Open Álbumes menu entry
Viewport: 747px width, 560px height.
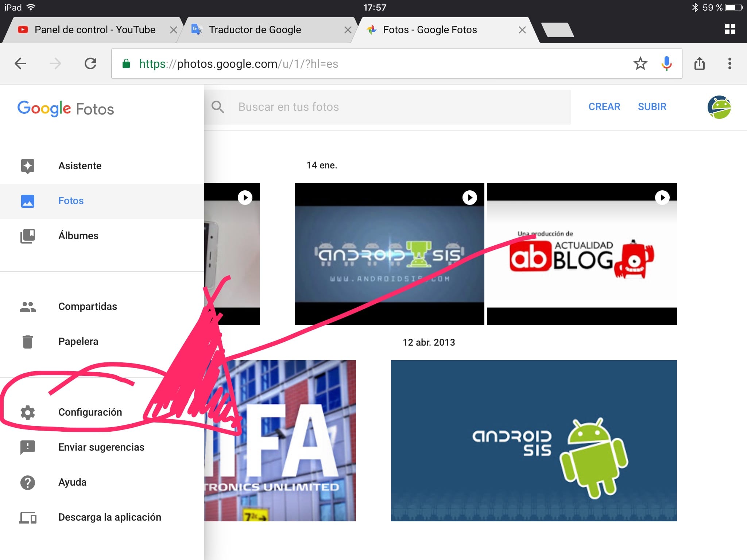tap(102, 236)
